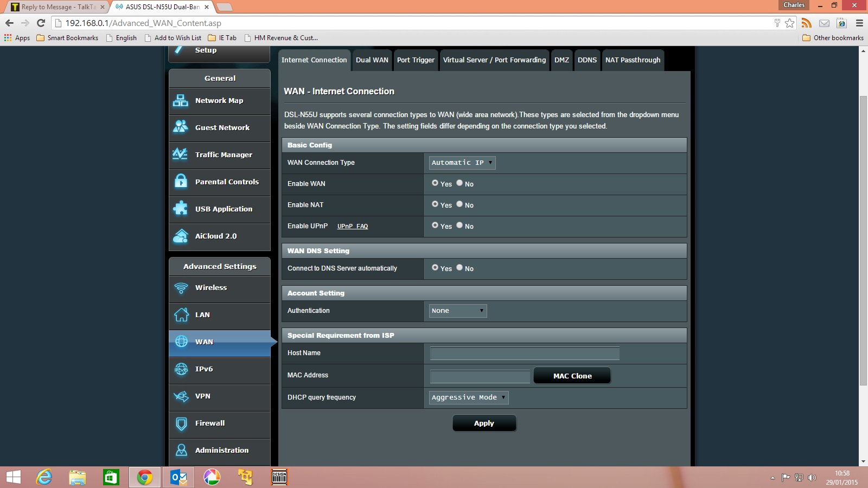
Task: Set Enable NAT to No
Action: [459, 205]
